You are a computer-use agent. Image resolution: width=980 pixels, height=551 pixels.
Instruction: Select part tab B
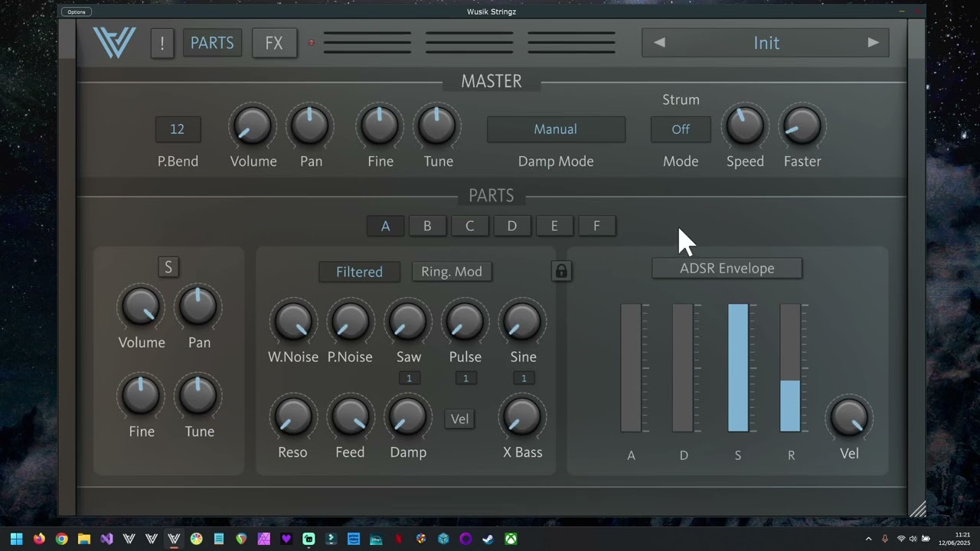coord(427,226)
